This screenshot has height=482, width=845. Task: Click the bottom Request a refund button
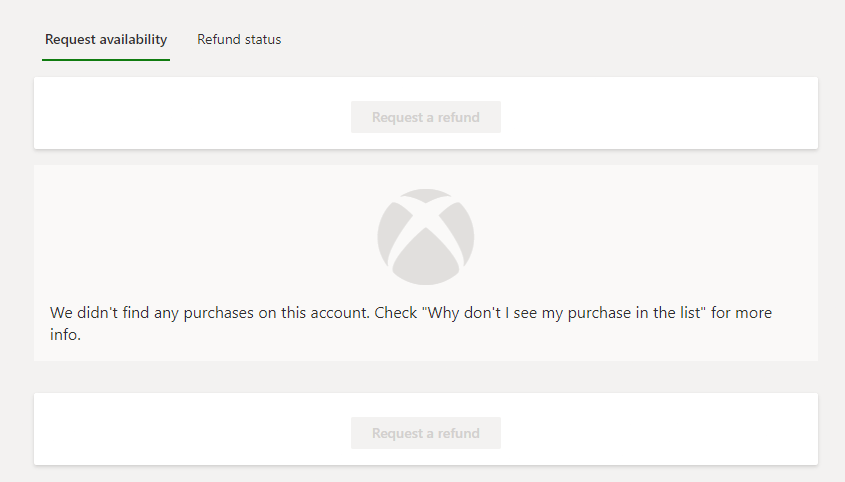coord(426,433)
